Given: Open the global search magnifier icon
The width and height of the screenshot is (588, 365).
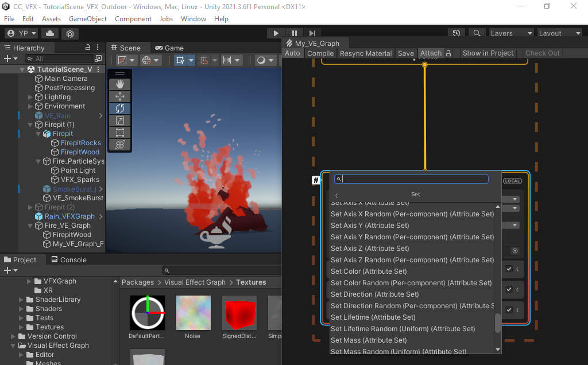Looking at the screenshot, I should coord(477,33).
